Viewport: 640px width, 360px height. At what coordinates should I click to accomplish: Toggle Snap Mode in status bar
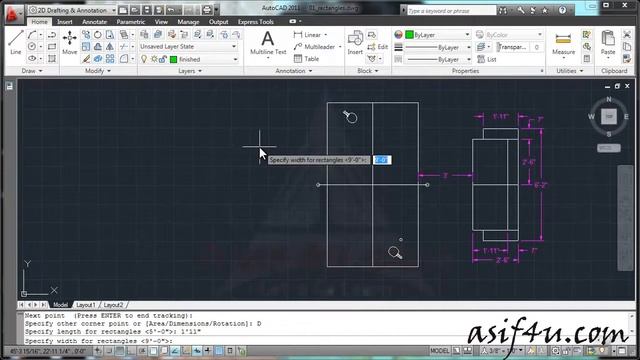pos(109,351)
